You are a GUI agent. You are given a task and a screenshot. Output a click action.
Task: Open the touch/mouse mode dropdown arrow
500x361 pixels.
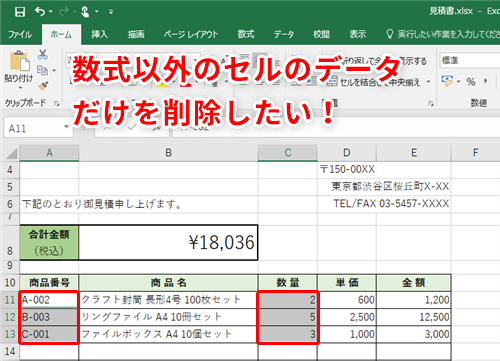tap(96, 12)
